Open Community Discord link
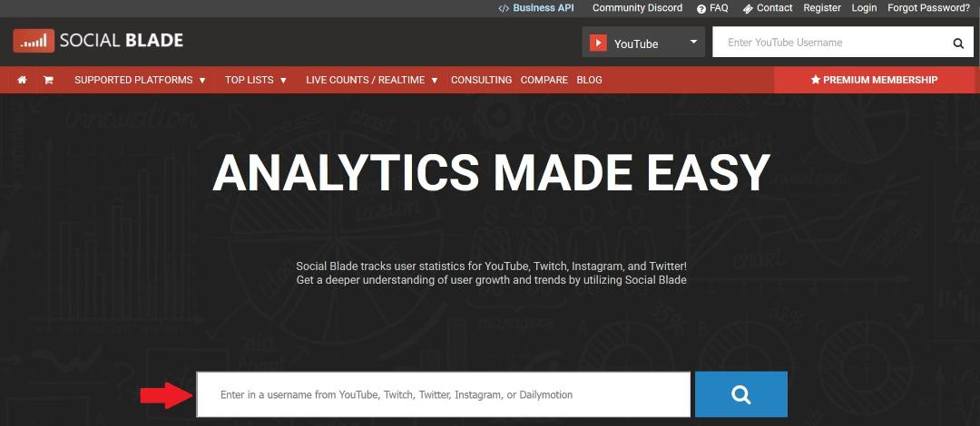This screenshot has width=980, height=426. pos(638,8)
